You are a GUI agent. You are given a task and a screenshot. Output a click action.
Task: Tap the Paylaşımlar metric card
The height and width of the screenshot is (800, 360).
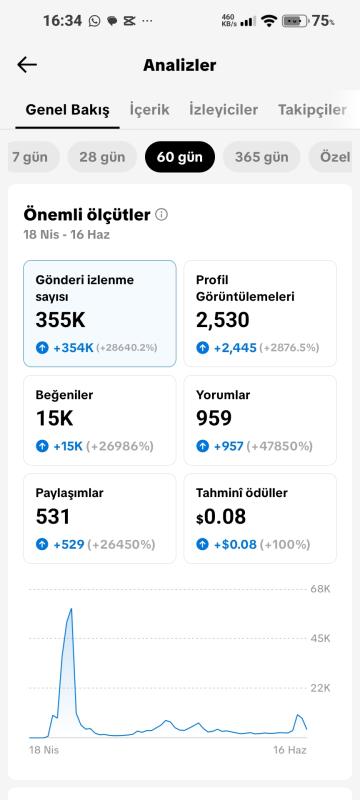pos(100,518)
